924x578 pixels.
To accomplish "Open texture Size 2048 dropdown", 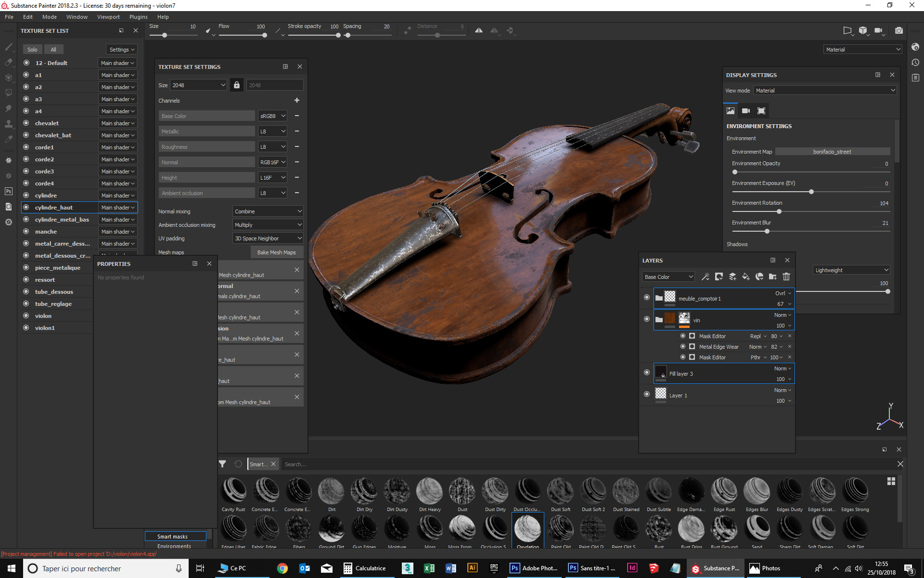I will [199, 85].
